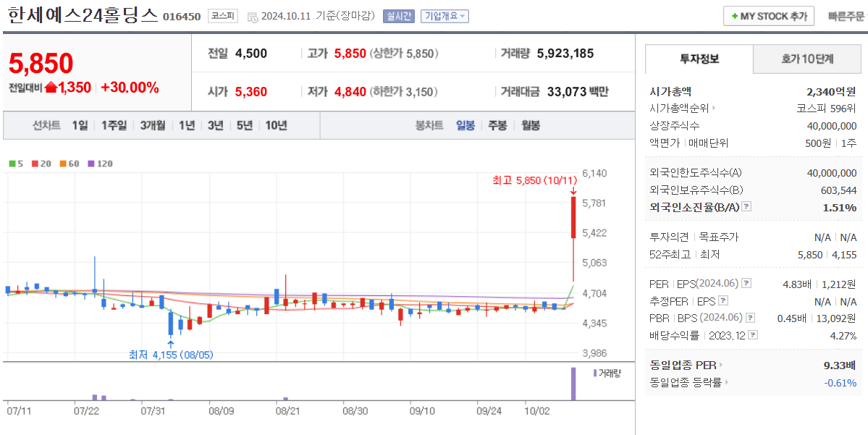Switch candle chart to 일봉

[x=465, y=126]
